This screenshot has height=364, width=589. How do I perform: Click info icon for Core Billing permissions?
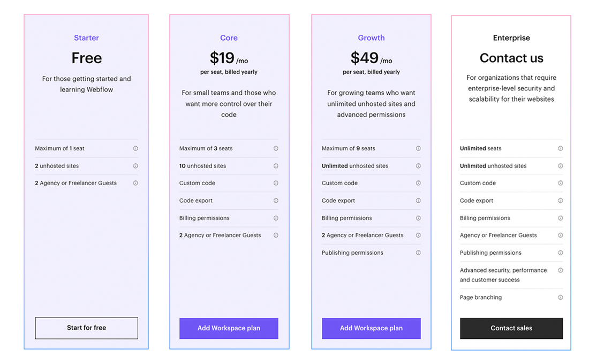pyautogui.click(x=276, y=218)
